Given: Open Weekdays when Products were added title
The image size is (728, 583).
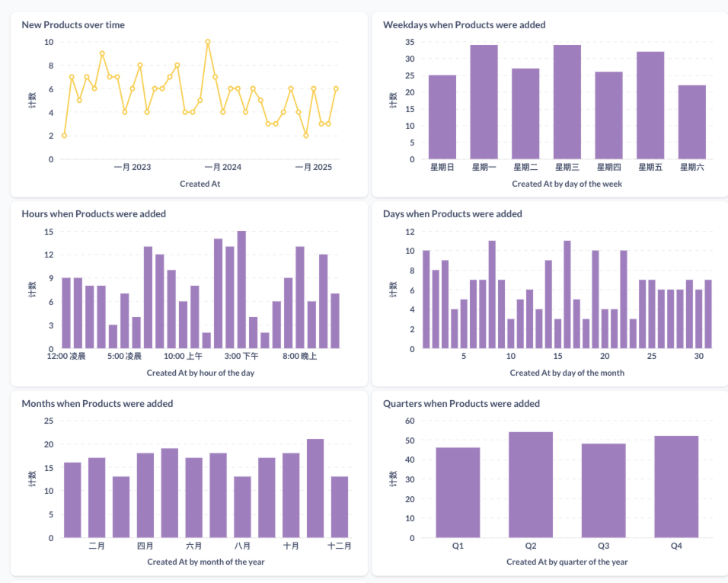Looking at the screenshot, I should [464, 24].
